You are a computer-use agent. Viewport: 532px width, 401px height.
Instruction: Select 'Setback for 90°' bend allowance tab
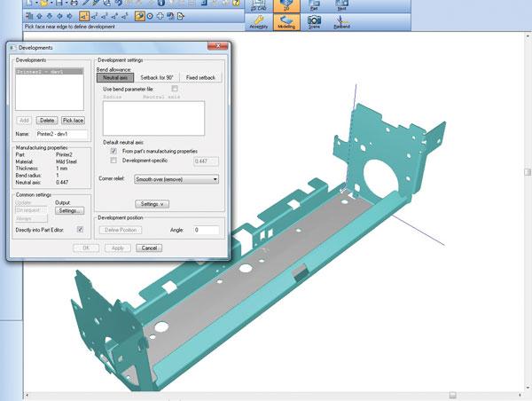tap(158, 78)
